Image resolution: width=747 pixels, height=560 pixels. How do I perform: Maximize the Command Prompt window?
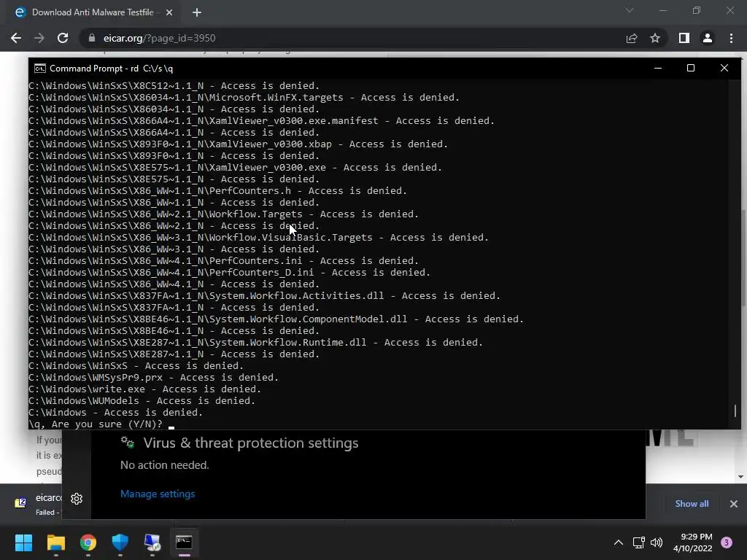pos(691,68)
